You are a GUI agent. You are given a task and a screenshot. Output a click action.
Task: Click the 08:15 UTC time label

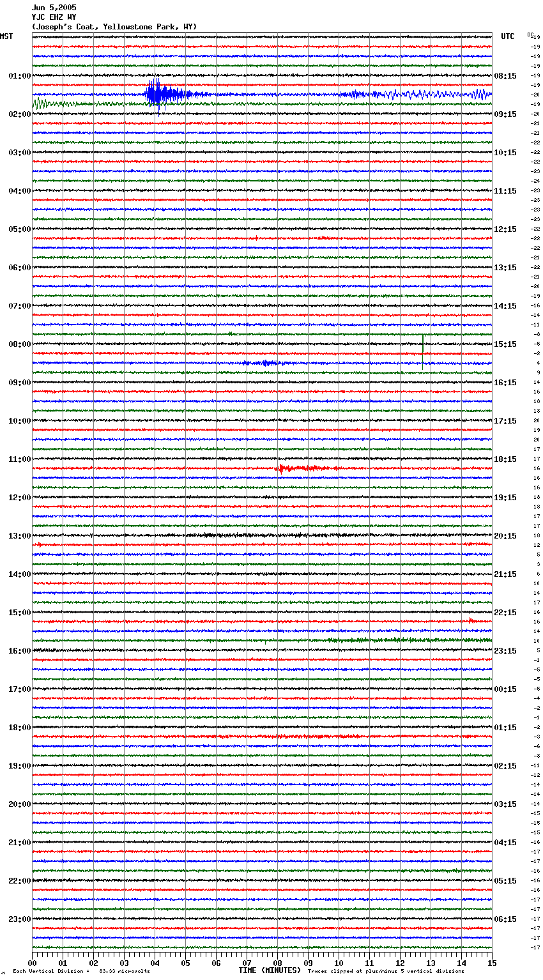coord(505,76)
